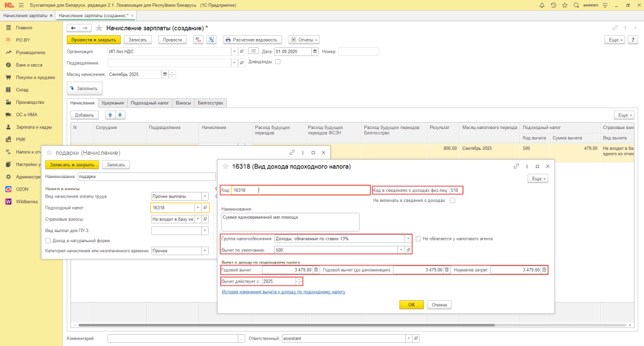The height and width of the screenshot is (346, 644).
Task: Copy link icon in подарки window
Action: tap(292, 152)
